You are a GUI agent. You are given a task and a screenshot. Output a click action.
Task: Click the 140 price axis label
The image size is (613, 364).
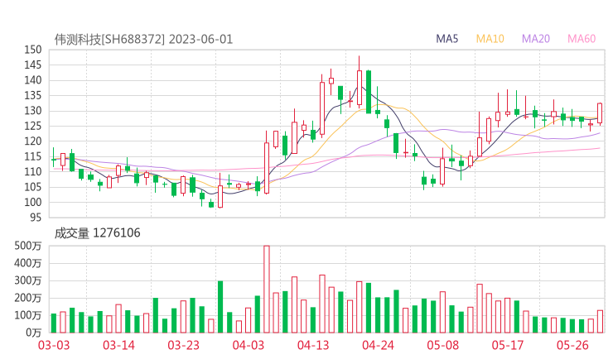[33, 80]
